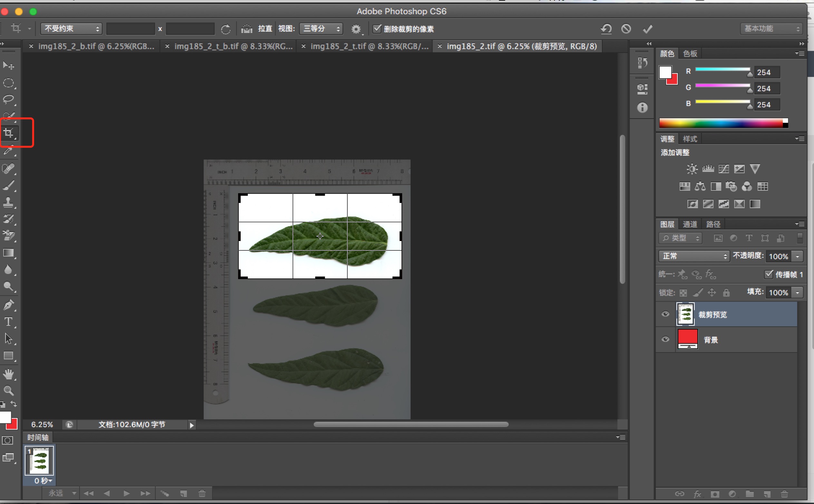Select the History Brush tool
This screenshot has height=504, width=814.
pos(8,219)
